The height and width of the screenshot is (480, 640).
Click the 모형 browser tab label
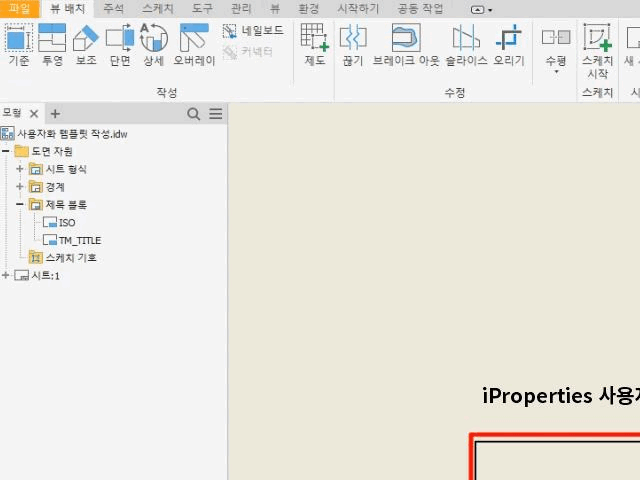pyautogui.click(x=12, y=113)
